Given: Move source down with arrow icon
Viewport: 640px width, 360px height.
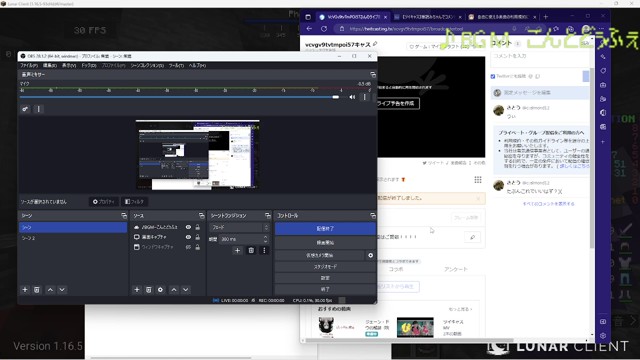Looking at the screenshot, I should tap(185, 289).
